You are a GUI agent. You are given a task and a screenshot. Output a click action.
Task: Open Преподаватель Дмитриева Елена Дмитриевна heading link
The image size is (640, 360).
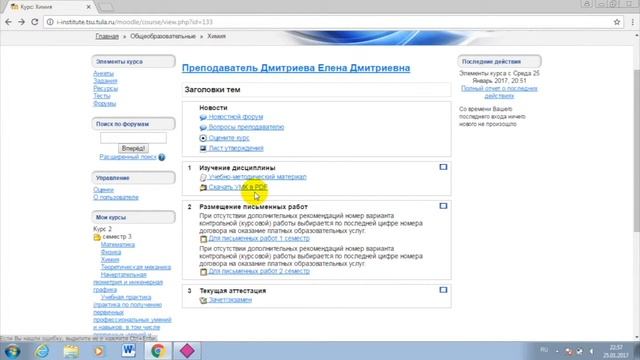tap(296, 68)
